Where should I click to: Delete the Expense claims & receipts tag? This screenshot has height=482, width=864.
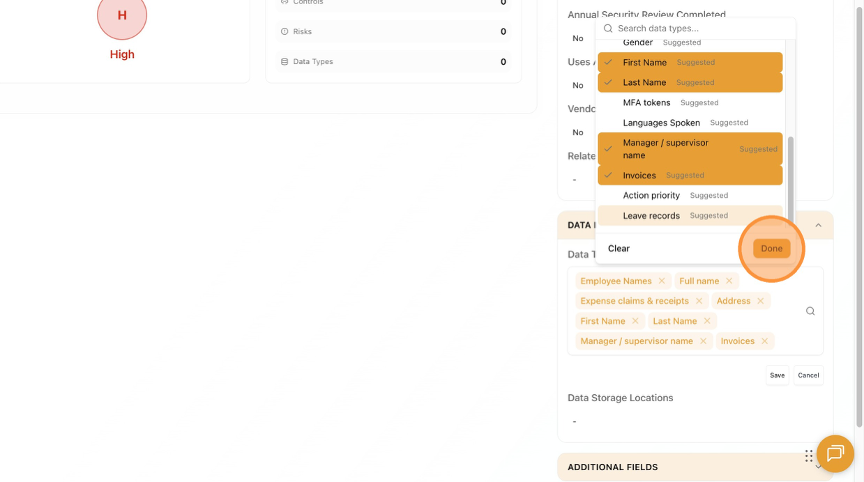[699, 301]
